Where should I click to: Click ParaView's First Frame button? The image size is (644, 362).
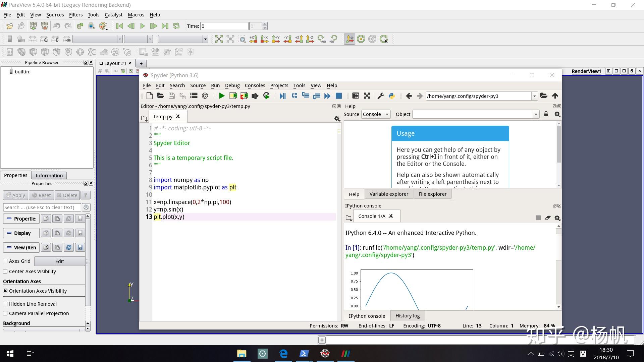point(119,26)
